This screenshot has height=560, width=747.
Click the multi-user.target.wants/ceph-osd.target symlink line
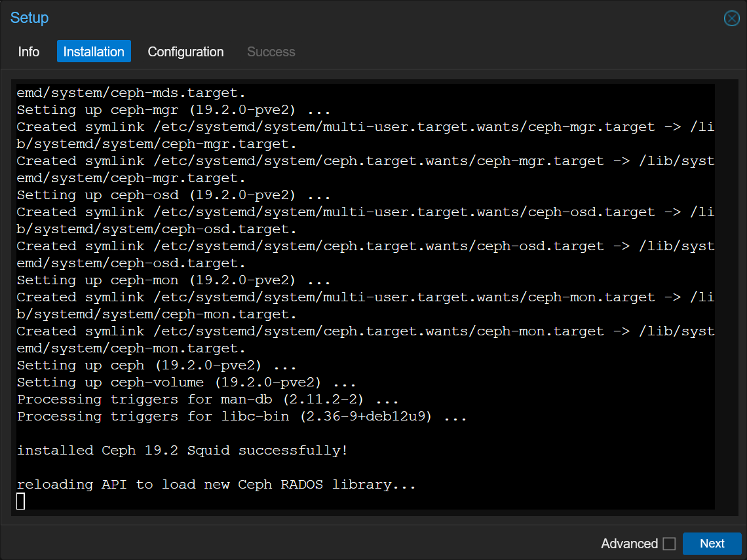tap(366, 212)
